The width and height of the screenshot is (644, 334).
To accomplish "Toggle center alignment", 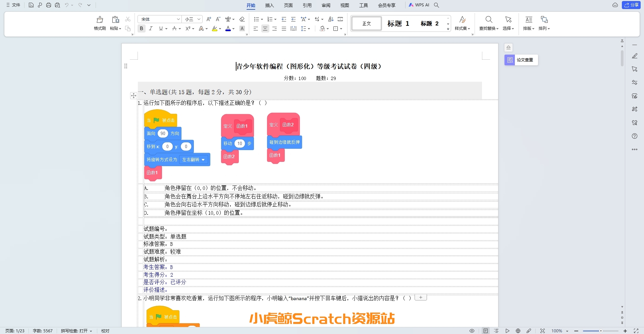I will 265,29.
